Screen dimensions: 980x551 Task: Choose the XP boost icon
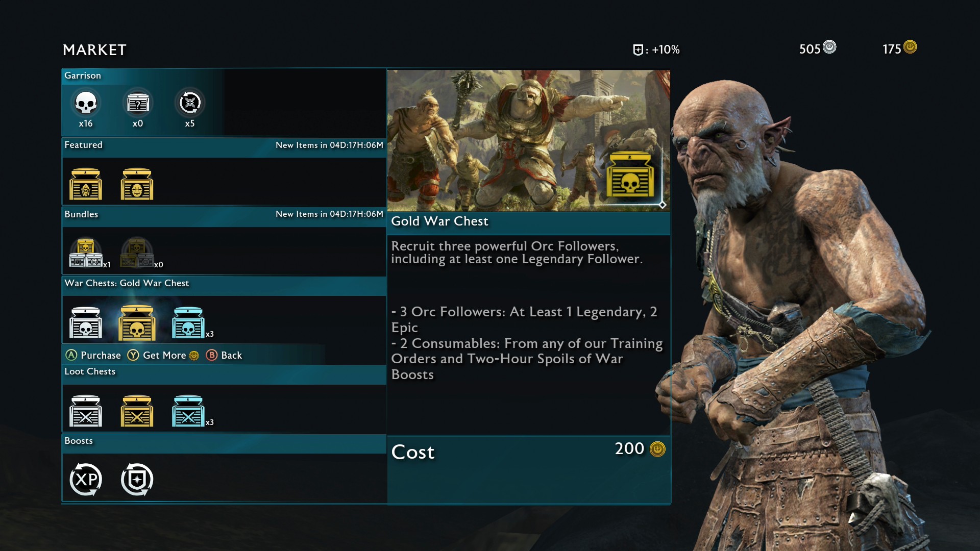86,480
